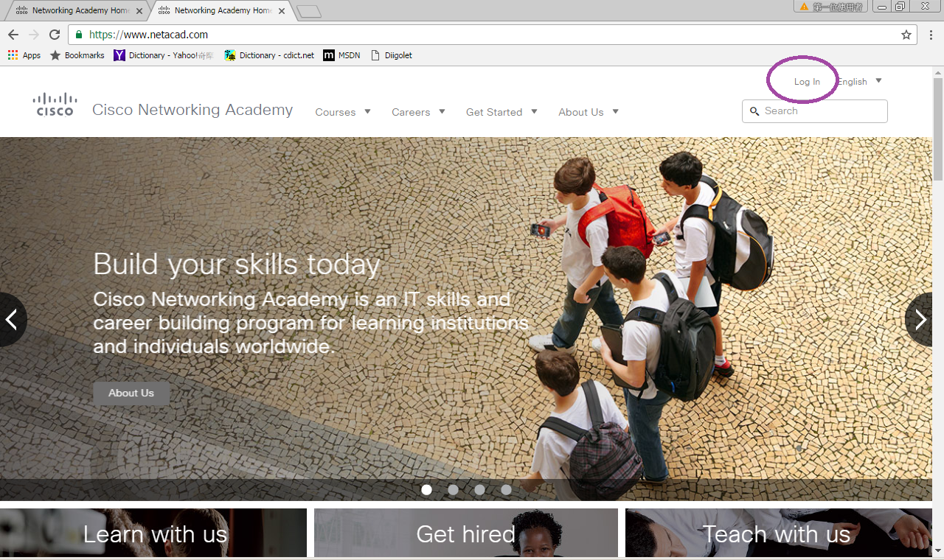The image size is (944, 560).
Task: Select the second carousel dot indicator
Action: tap(453, 489)
